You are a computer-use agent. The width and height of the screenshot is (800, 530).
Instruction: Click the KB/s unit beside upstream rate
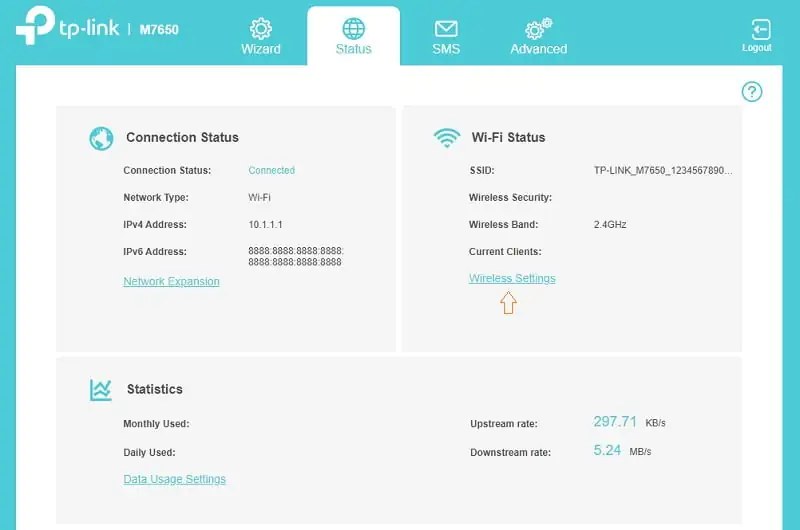(655, 423)
